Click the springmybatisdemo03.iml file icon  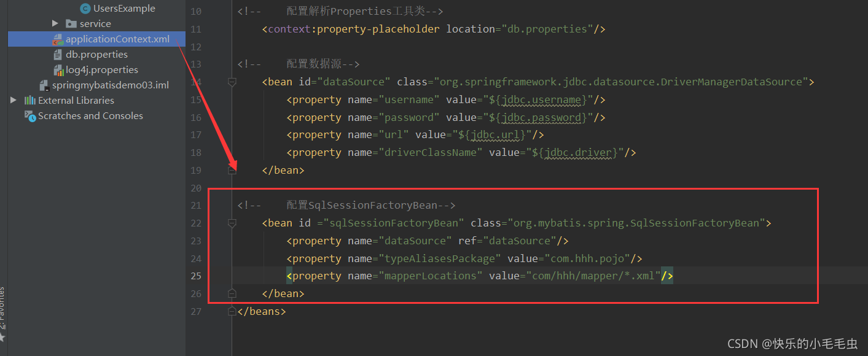pyautogui.click(x=44, y=85)
